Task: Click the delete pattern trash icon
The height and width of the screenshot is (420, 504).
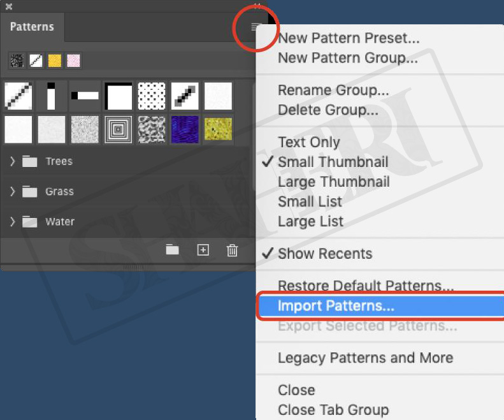Action: (x=232, y=250)
